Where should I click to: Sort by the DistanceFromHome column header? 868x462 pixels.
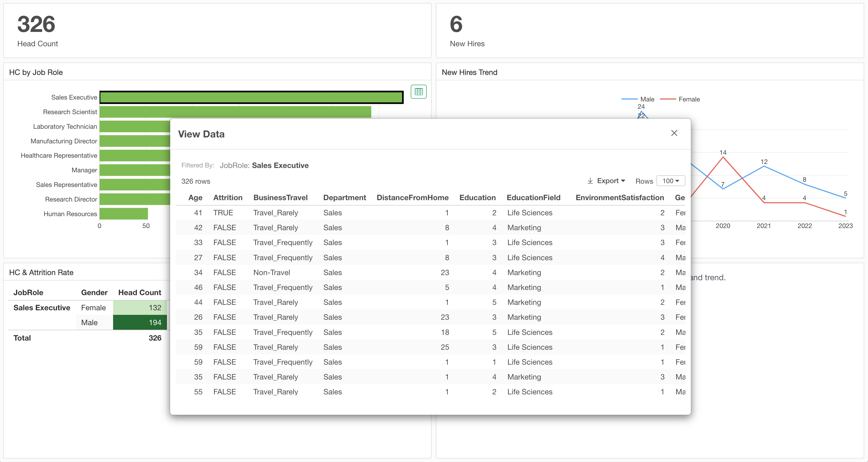pyautogui.click(x=412, y=198)
